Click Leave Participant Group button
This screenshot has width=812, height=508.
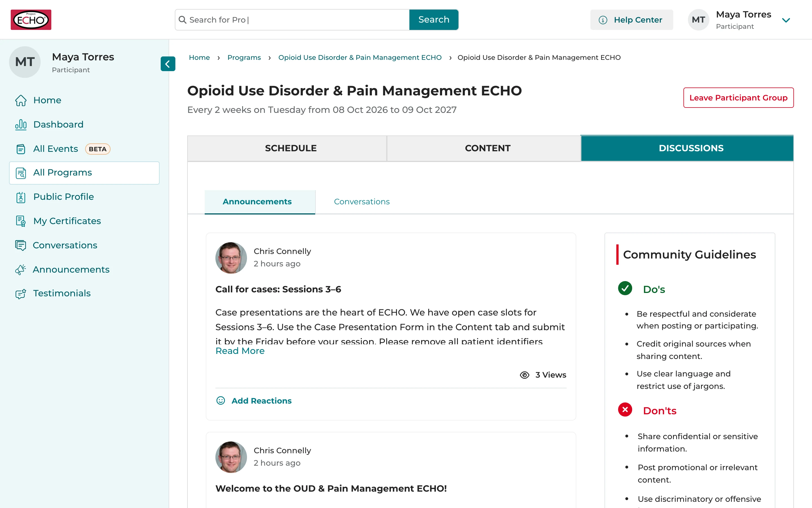(738, 98)
